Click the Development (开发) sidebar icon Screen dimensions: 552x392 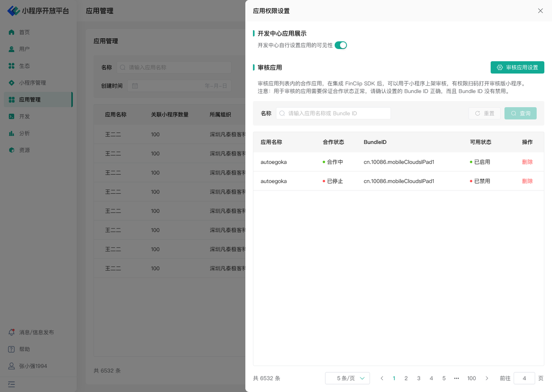[12, 116]
